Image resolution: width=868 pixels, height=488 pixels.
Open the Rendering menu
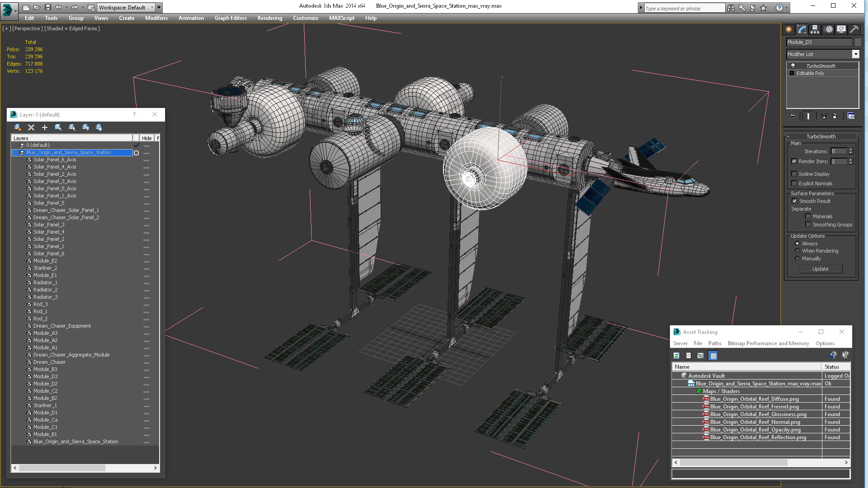coord(270,18)
